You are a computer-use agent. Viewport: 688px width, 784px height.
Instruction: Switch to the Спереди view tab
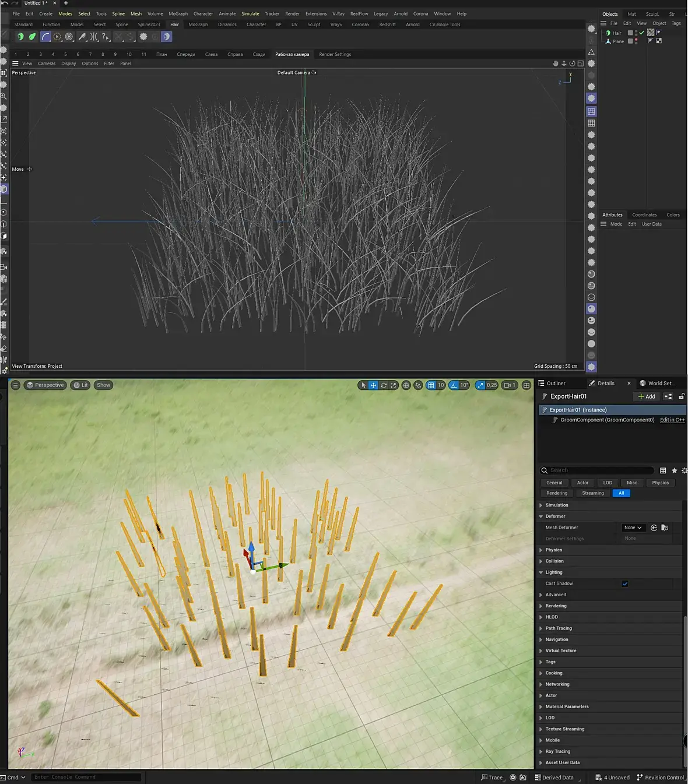(x=186, y=54)
